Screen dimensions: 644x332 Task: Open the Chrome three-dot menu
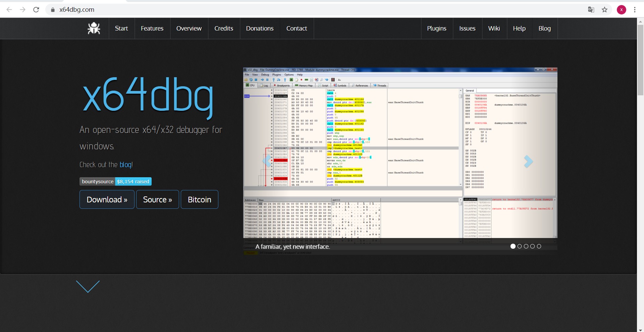[635, 10]
